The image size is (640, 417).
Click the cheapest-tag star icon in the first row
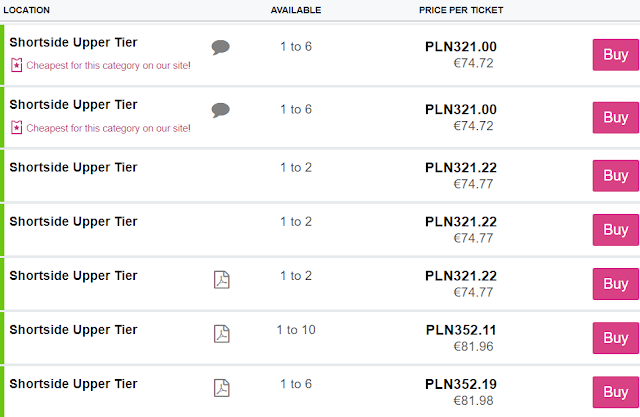(x=16, y=65)
